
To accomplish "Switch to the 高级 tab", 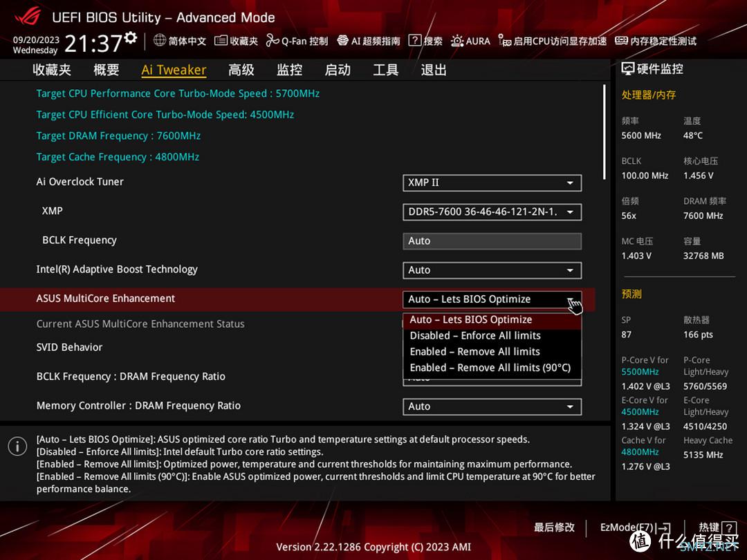I will coord(241,70).
